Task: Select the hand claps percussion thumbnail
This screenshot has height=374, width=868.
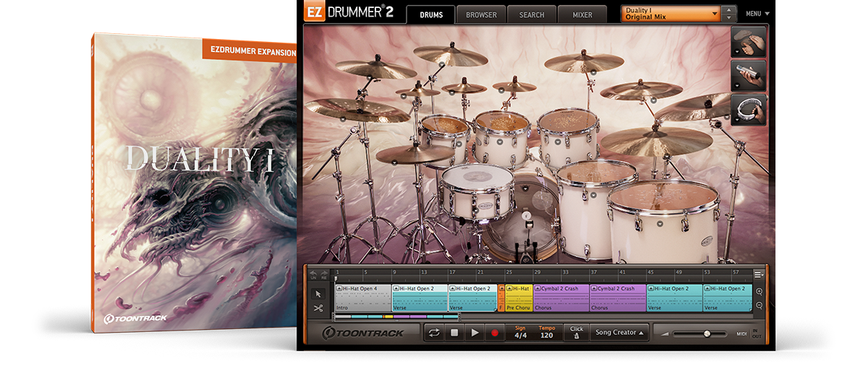Action: click(x=749, y=41)
